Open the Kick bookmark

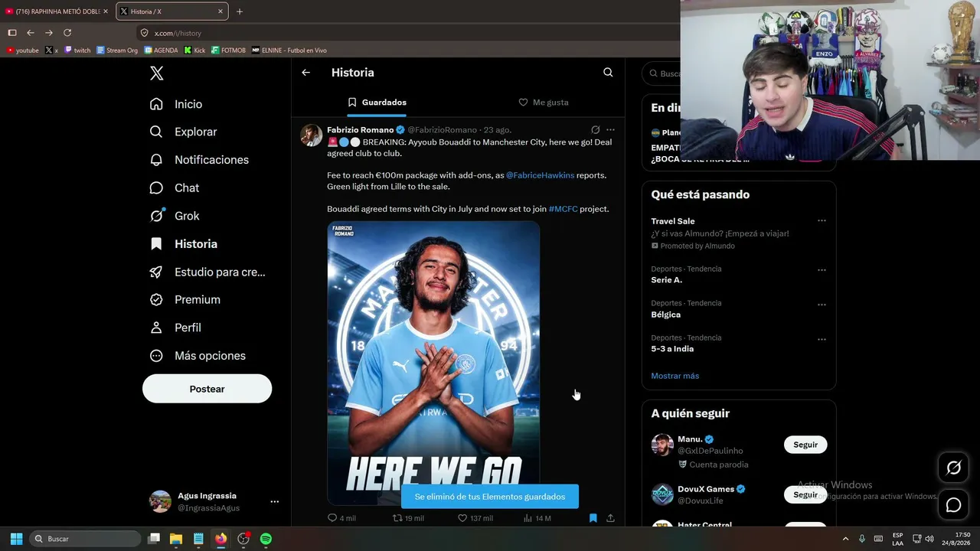pyautogui.click(x=194, y=51)
